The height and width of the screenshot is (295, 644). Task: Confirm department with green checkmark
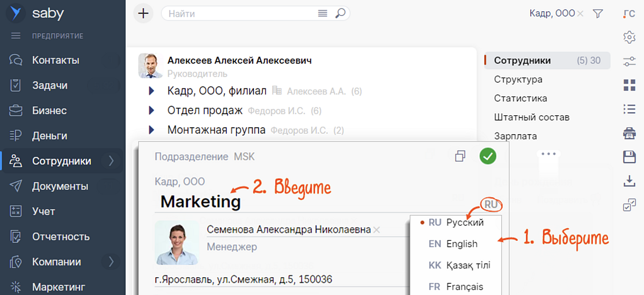coord(488,156)
